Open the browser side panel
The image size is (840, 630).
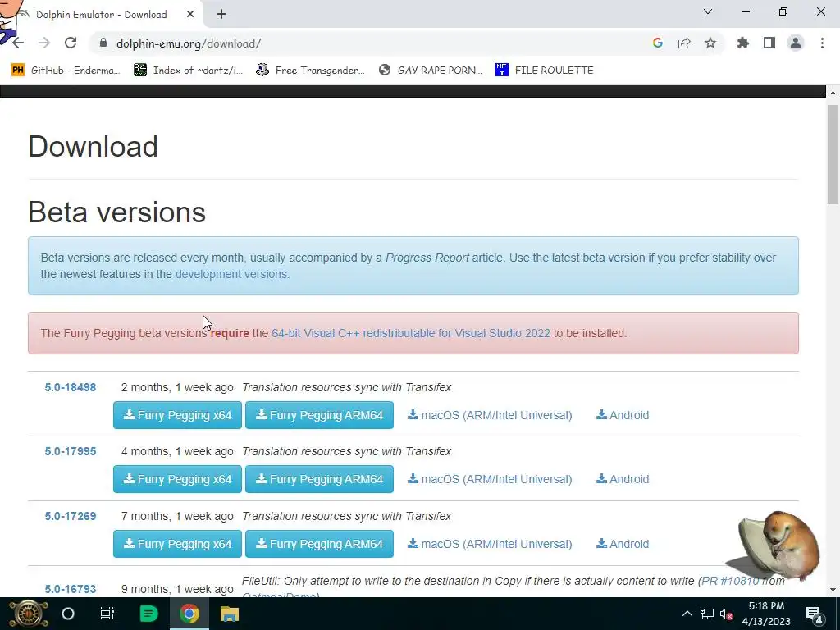(769, 43)
